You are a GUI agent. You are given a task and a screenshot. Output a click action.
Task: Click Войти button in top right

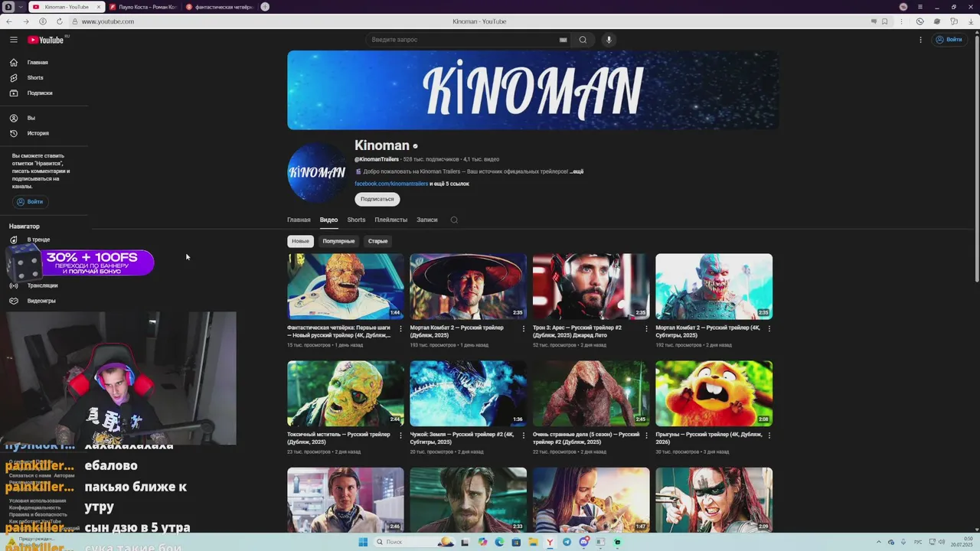[949, 40]
